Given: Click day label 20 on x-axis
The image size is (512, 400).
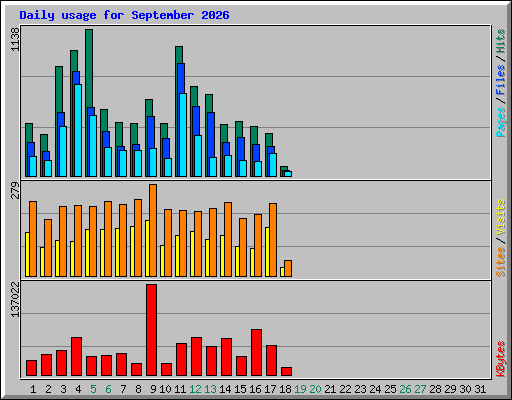Looking at the screenshot, I should coord(315,389).
